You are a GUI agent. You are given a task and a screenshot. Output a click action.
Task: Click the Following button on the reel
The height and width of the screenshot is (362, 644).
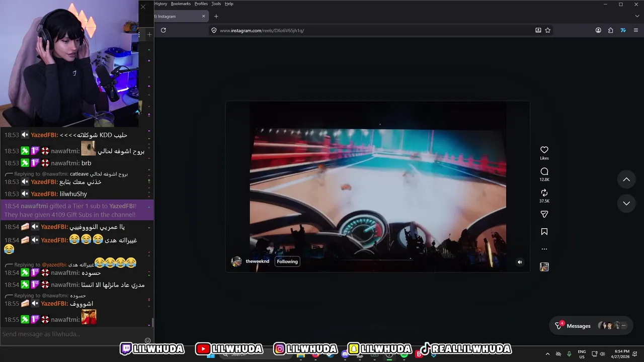coord(287,261)
